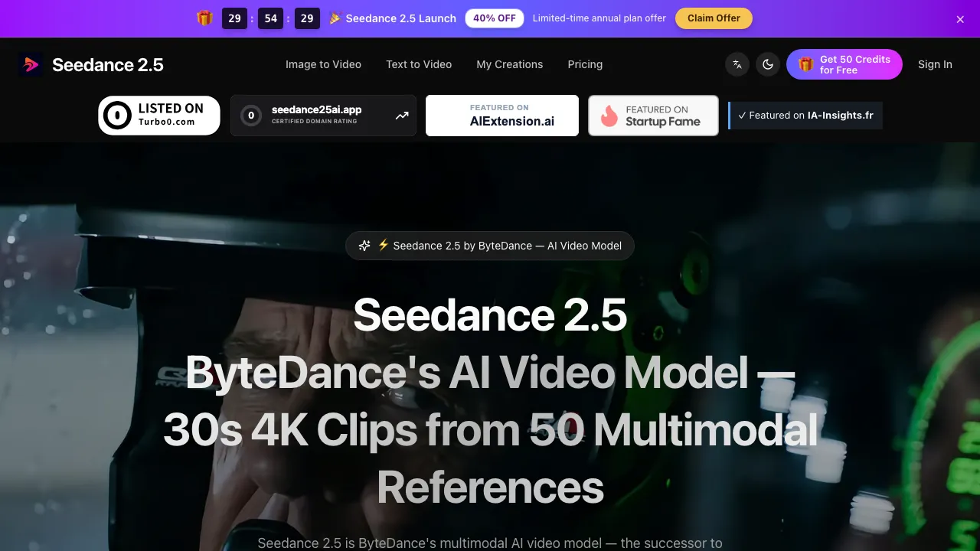
Task: Click the 40% OFF badge
Action: (x=495, y=18)
